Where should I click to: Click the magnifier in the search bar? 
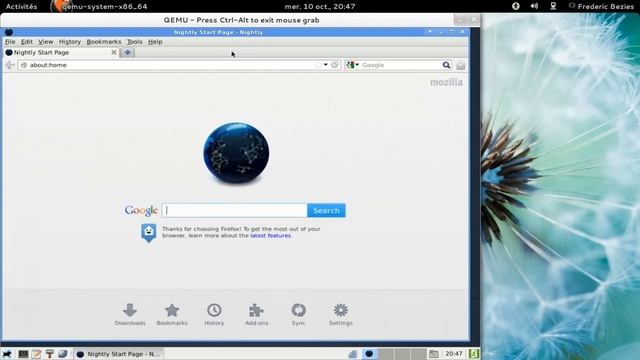[446, 65]
